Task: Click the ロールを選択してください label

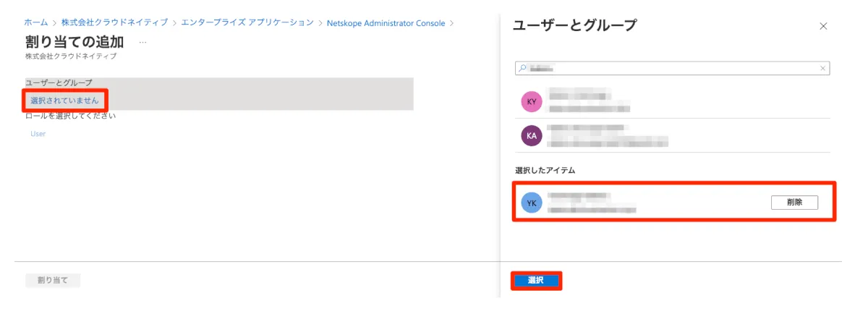Action: coord(71,116)
